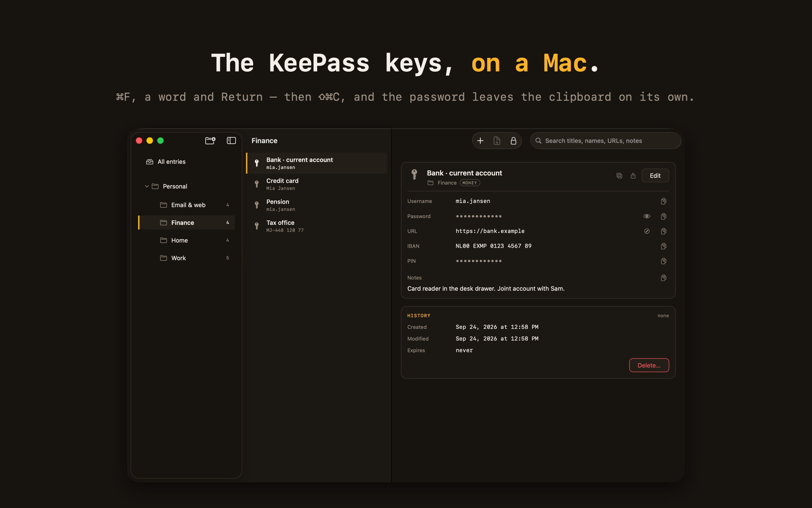The image size is (812, 508).
Task: Open the URL with compass icon
Action: [x=646, y=231]
